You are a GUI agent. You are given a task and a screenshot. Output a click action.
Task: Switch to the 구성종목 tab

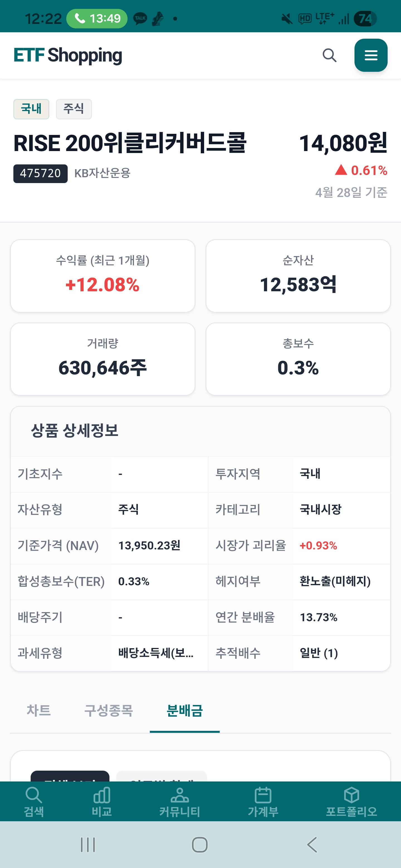(x=109, y=711)
